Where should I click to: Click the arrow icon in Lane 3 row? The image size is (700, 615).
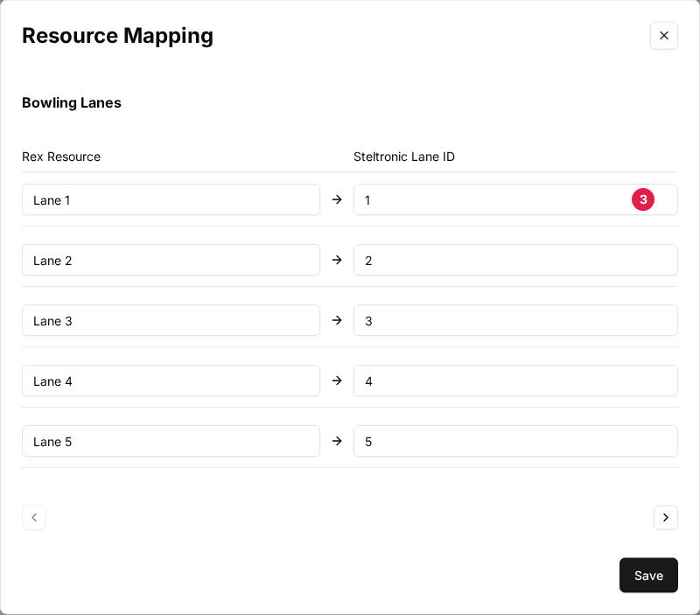337,320
